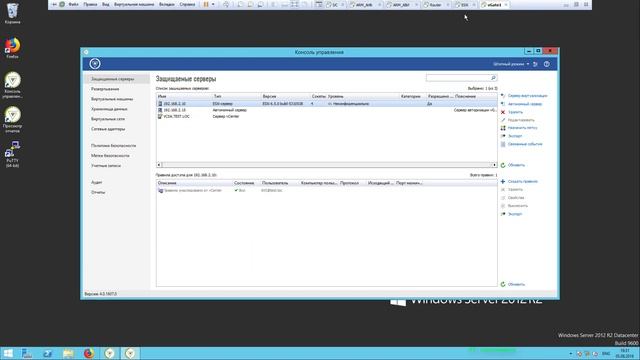Open Защищаемые серверы in the sidebar
640x360 pixels.
[x=117, y=79]
